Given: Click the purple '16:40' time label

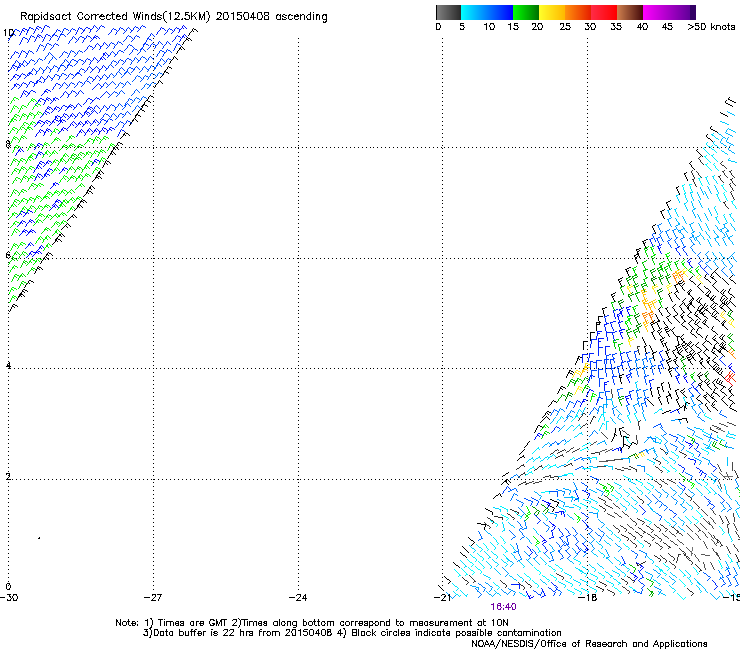Looking at the screenshot, I should 503,607.
